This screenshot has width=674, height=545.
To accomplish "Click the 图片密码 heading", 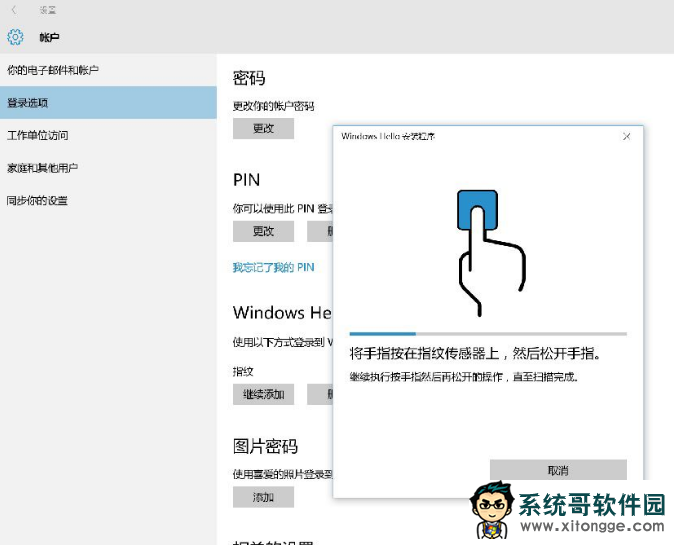I will 265,447.
